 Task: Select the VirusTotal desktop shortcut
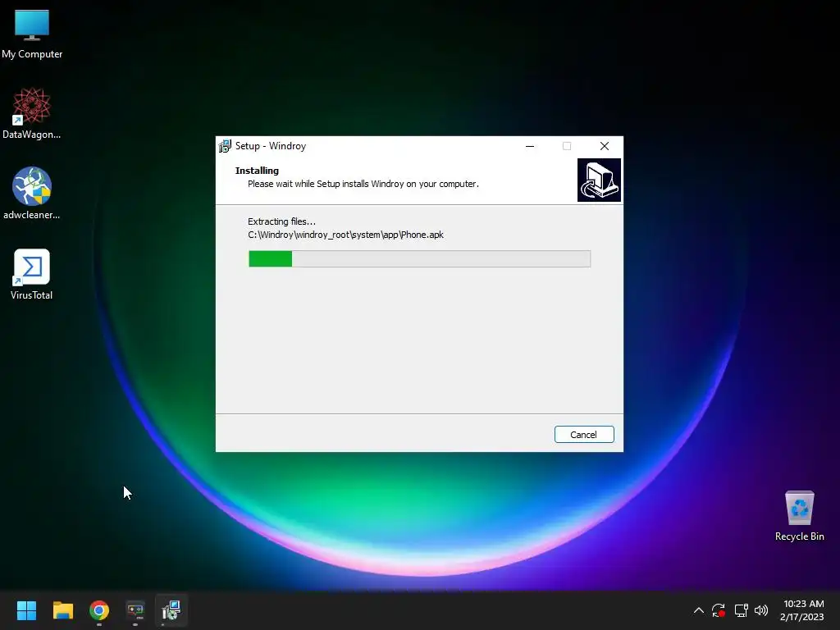[32, 274]
